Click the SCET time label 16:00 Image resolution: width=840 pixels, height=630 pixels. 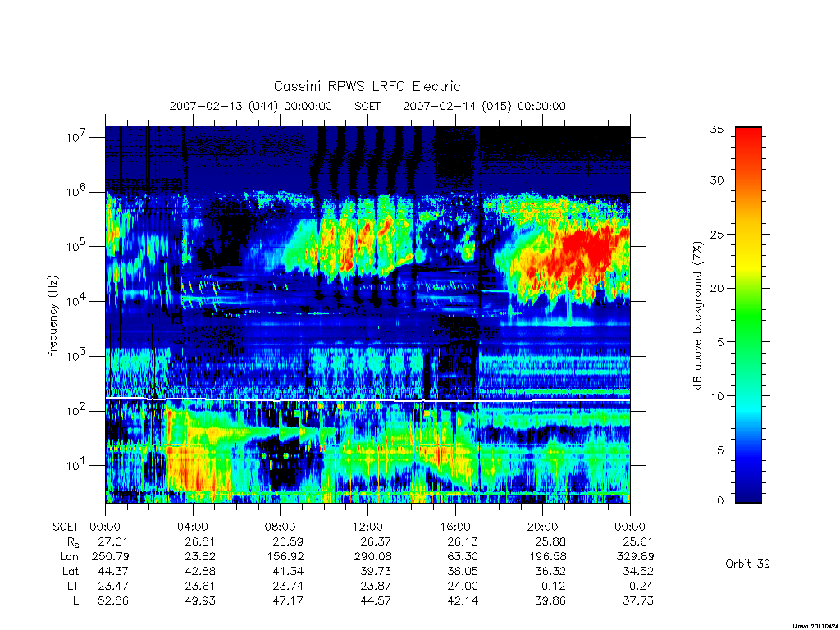(454, 527)
